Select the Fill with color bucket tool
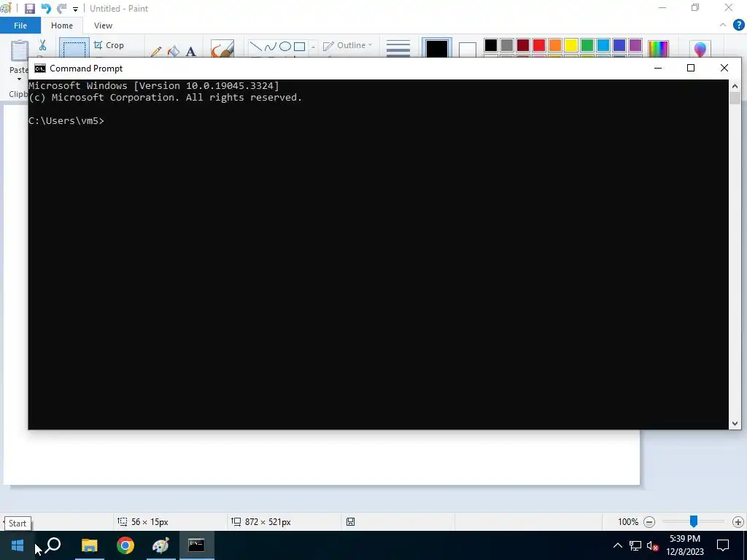This screenshot has height=560, width=747. pyautogui.click(x=174, y=52)
